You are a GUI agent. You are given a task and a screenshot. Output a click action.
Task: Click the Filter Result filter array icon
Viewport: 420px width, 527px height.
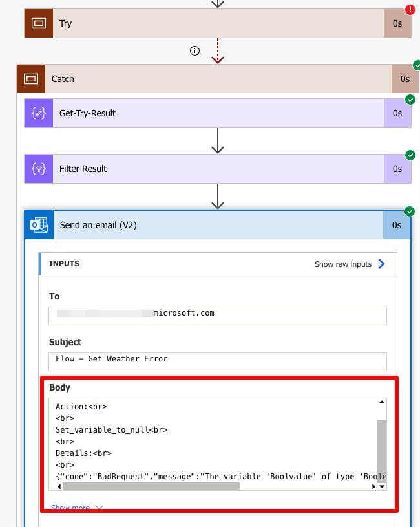39,169
